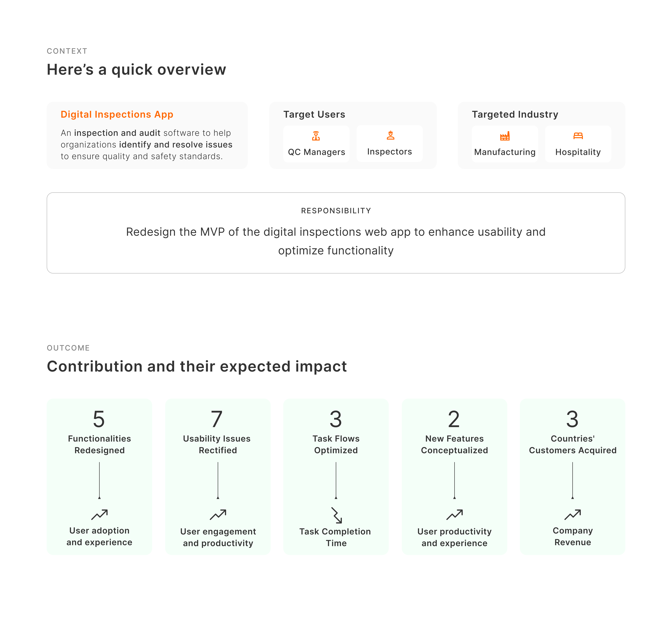The height and width of the screenshot is (625, 672).
Task: Click the New Features Conceptualized text
Action: pyautogui.click(x=454, y=444)
